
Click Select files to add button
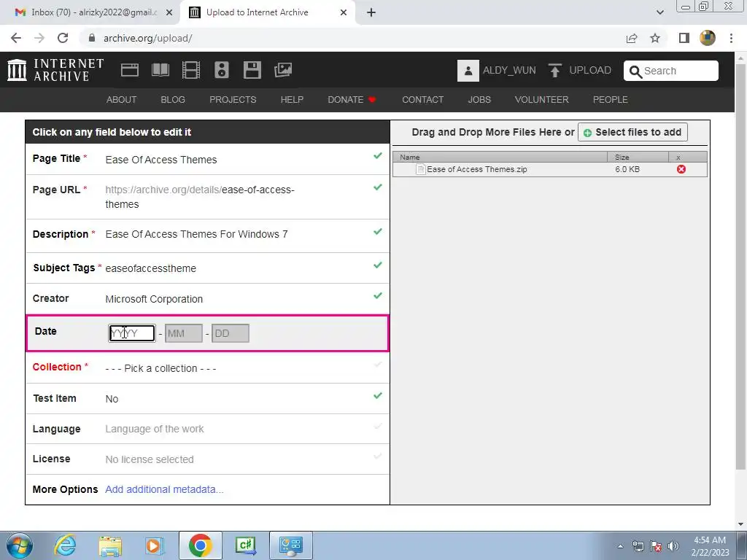coord(632,132)
